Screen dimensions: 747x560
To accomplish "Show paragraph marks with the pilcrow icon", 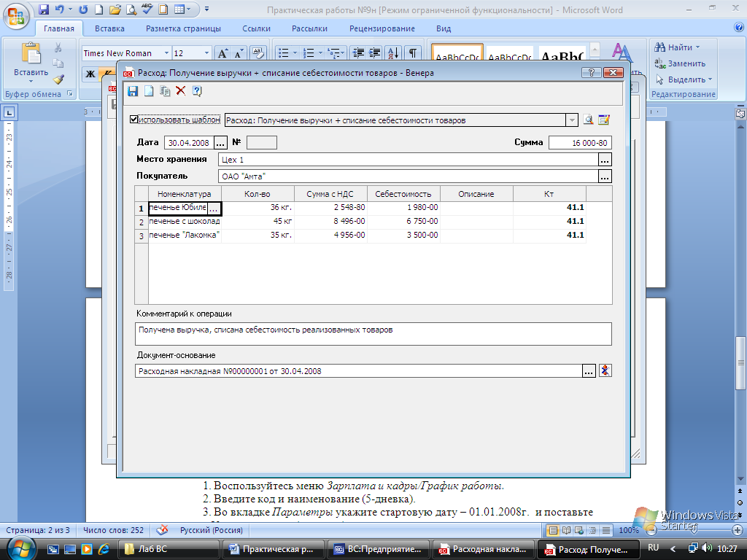I will click(413, 52).
